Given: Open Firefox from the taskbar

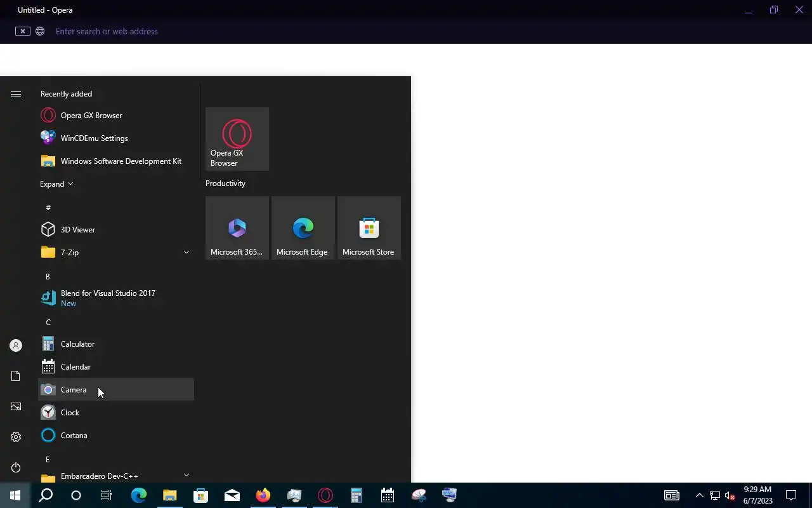Looking at the screenshot, I should pyautogui.click(x=263, y=495).
